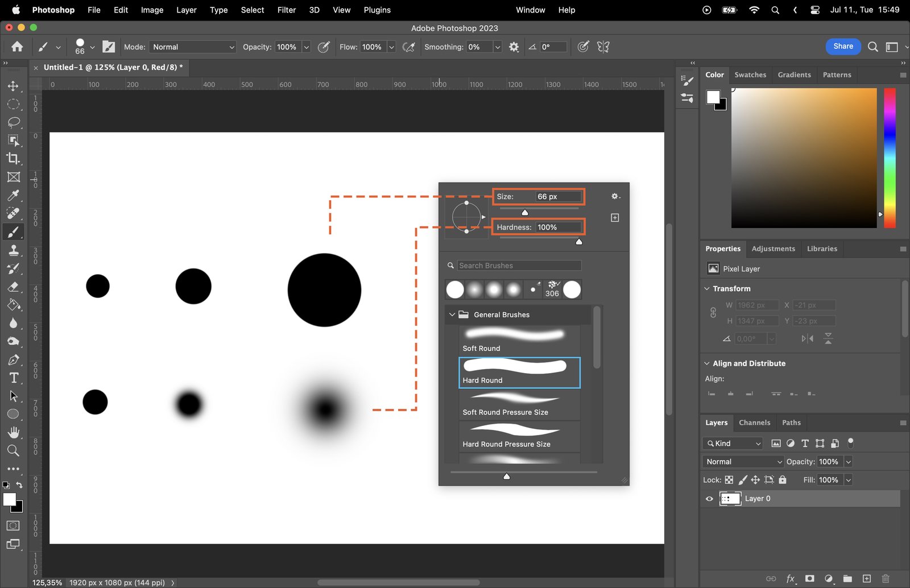Collapse the Transform section
910x588 pixels.
tap(707, 289)
